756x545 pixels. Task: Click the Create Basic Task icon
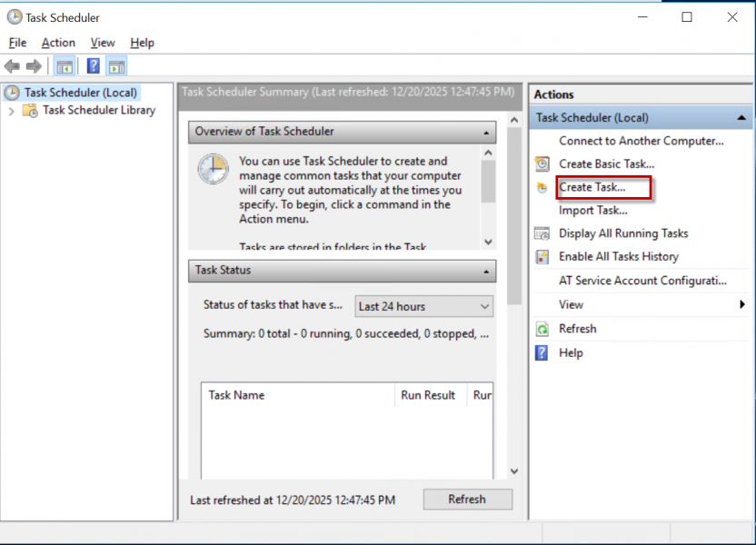tap(542, 164)
